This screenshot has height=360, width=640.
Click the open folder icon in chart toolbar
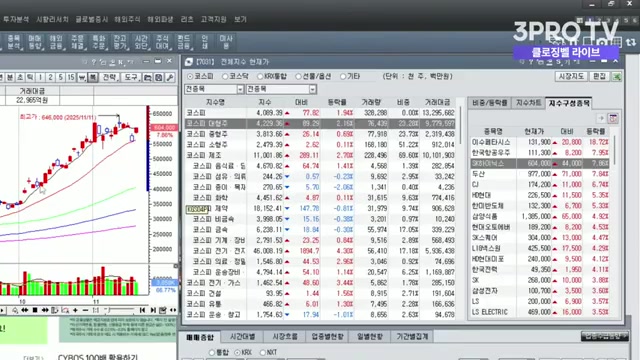[x=148, y=78]
